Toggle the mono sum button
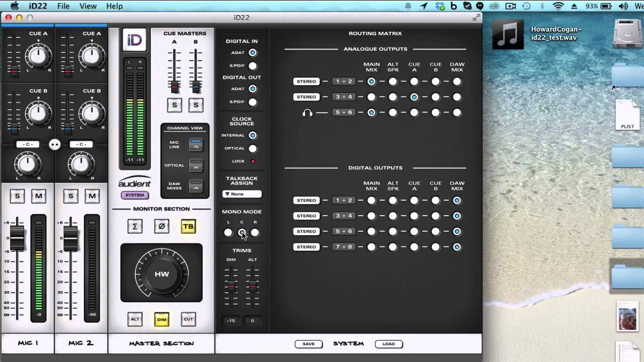The width and height of the screenshot is (644, 362). pyautogui.click(x=135, y=227)
